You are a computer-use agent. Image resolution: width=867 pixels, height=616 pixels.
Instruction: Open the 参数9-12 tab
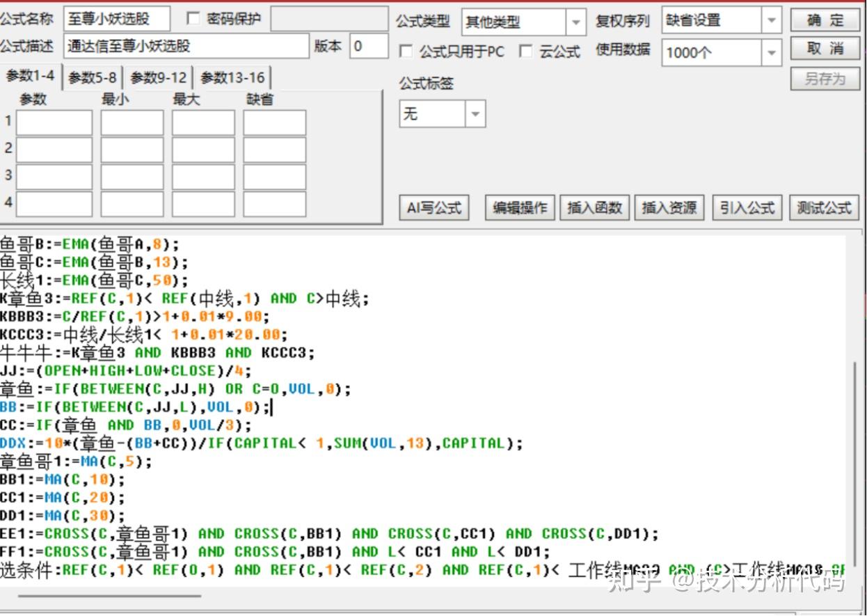(x=159, y=78)
